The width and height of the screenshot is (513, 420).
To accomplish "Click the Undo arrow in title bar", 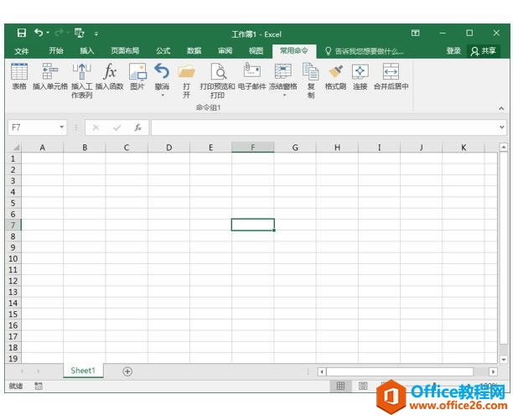I will pos(39,33).
